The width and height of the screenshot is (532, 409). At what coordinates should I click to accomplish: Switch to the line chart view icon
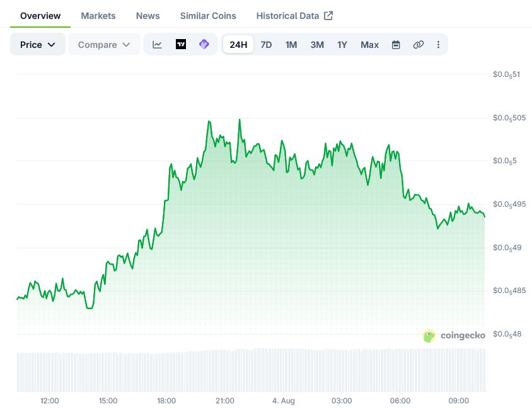coord(157,44)
